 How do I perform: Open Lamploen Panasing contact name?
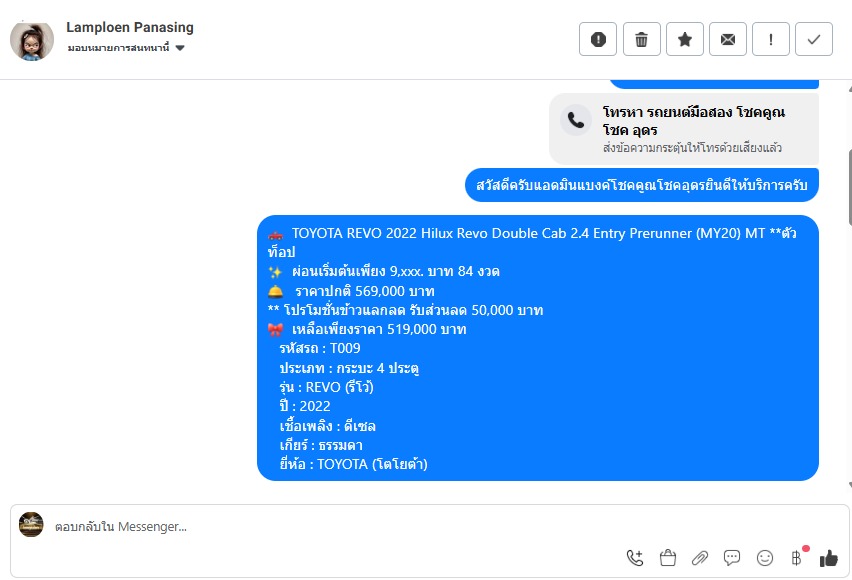(130, 27)
